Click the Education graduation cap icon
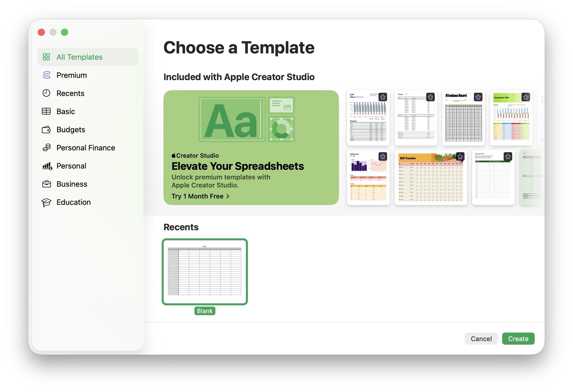 (x=46, y=202)
